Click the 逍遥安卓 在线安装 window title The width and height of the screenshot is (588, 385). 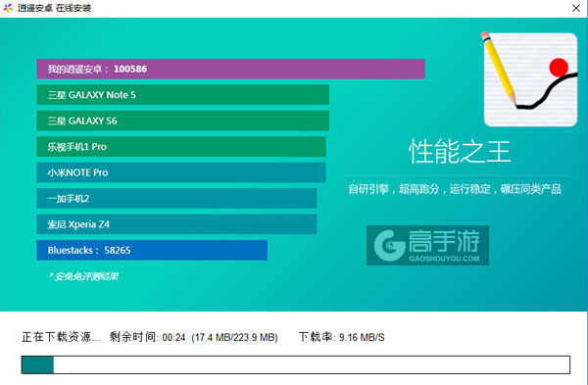click(54, 8)
